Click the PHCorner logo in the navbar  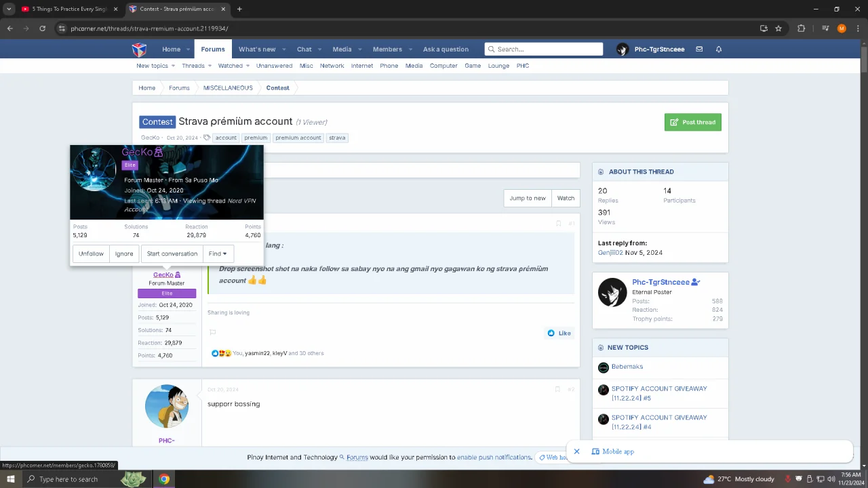pos(139,49)
